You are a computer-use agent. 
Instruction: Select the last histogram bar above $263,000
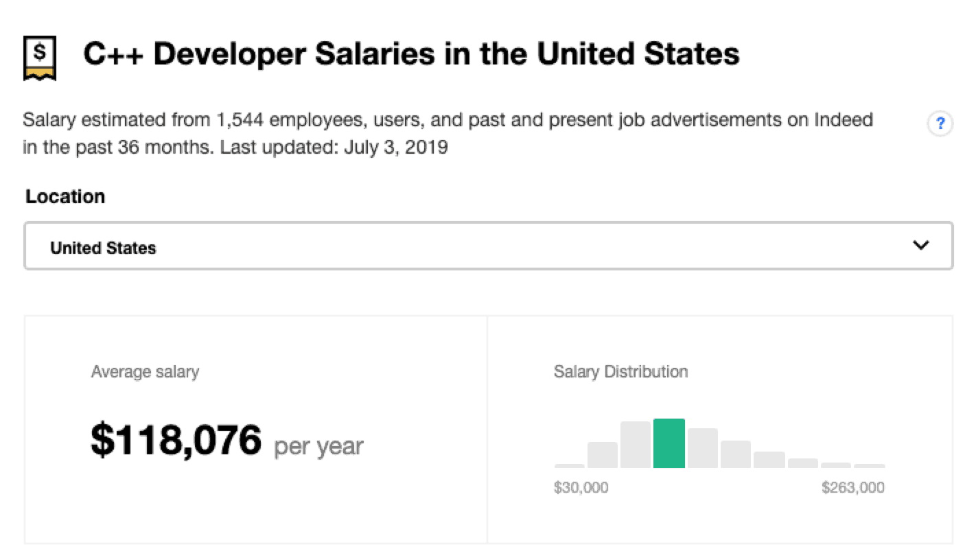869,465
